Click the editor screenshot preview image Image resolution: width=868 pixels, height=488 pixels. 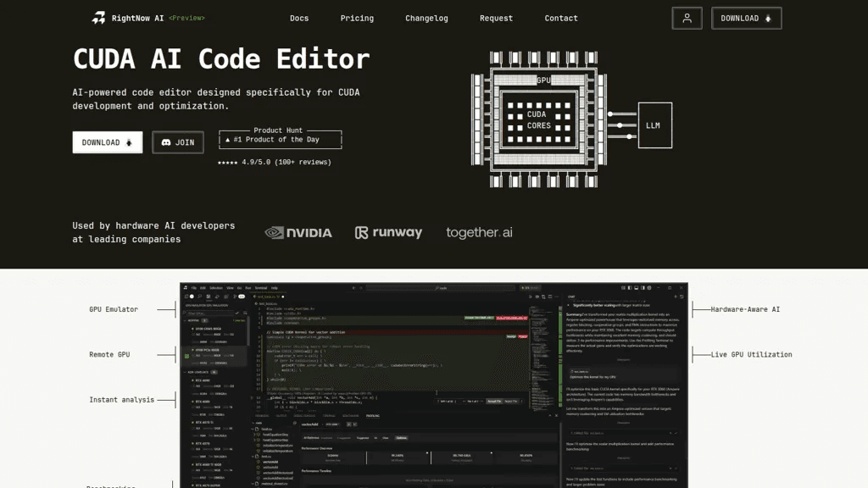[434, 385]
